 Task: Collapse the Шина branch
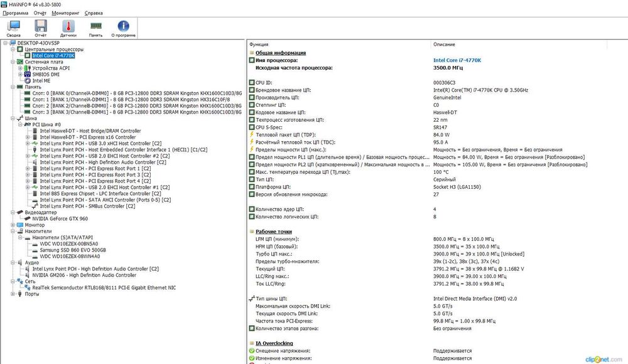[13, 119]
